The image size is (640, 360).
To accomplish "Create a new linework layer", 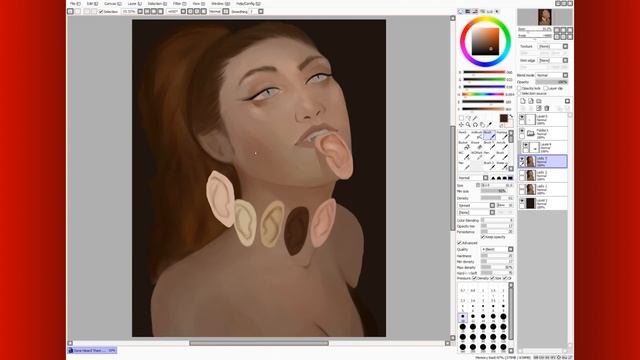I will pos(531,101).
